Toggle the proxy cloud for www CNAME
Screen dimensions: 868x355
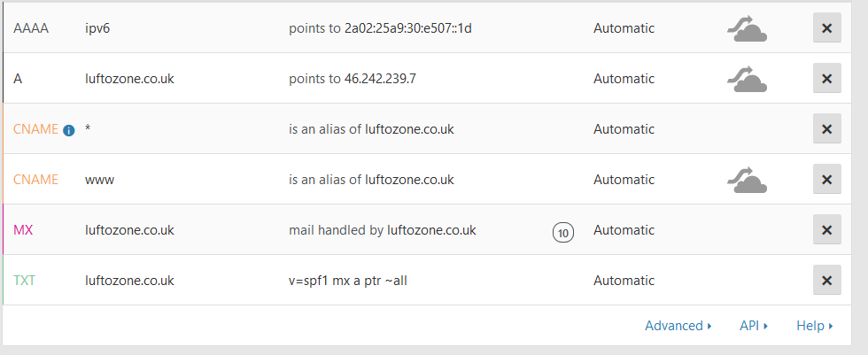pos(747,181)
